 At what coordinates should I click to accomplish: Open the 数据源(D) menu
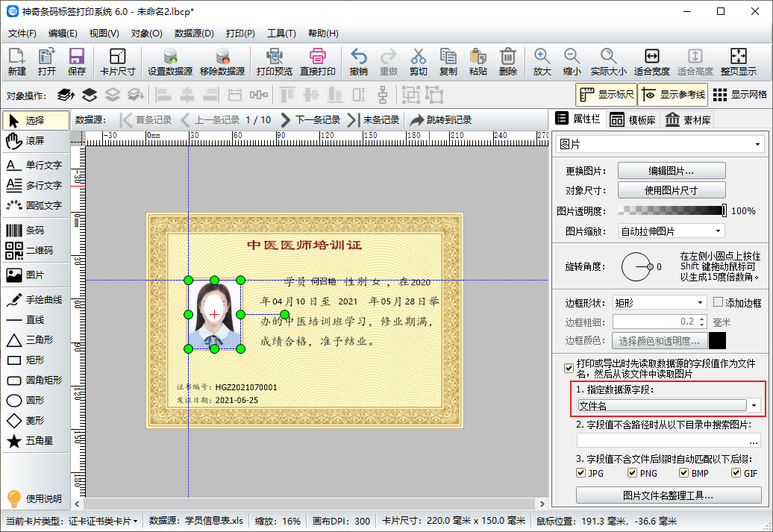pos(194,34)
